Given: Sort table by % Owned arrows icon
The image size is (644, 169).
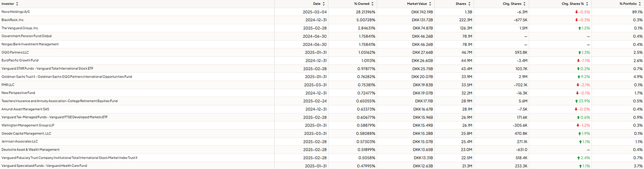Looking at the screenshot, I should pyautogui.click(x=373, y=4).
